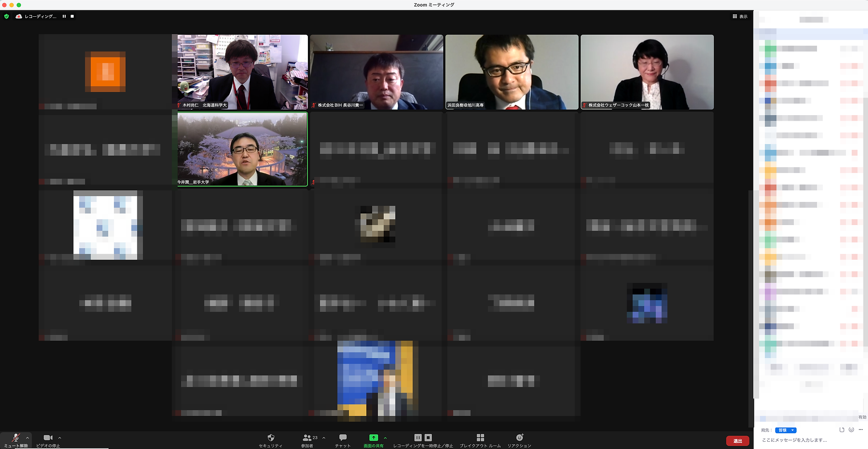The image size is (868, 449).
Task: Open ブレイクアウト ルーム breakout rooms
Action: (x=480, y=440)
